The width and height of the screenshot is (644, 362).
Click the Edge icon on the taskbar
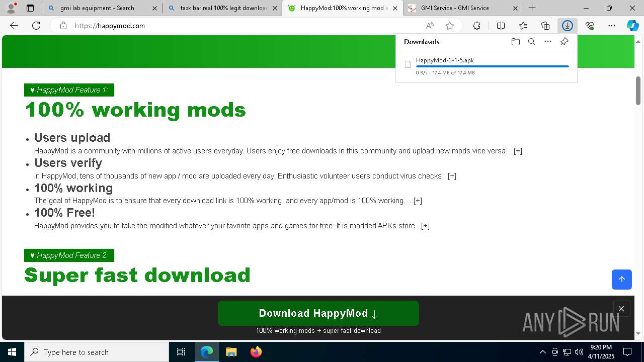[x=207, y=352]
